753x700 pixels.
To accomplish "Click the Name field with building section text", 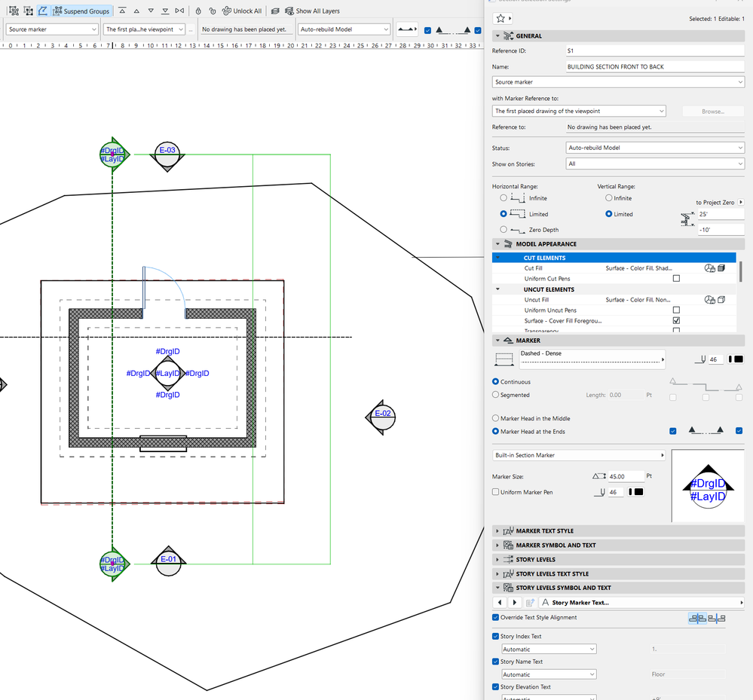I will point(654,67).
